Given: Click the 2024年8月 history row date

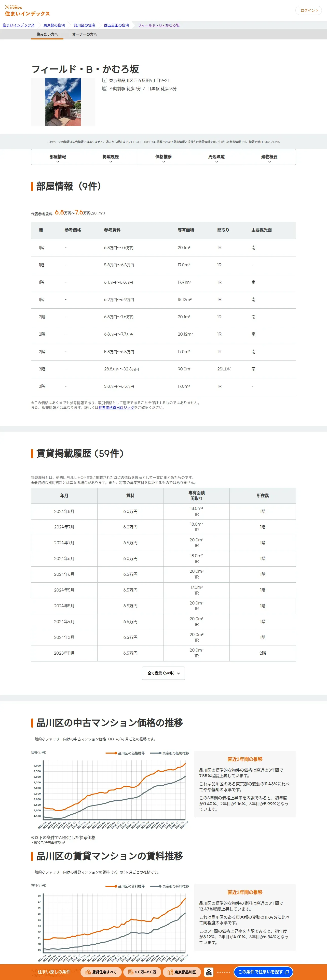Looking at the screenshot, I should click(64, 511).
